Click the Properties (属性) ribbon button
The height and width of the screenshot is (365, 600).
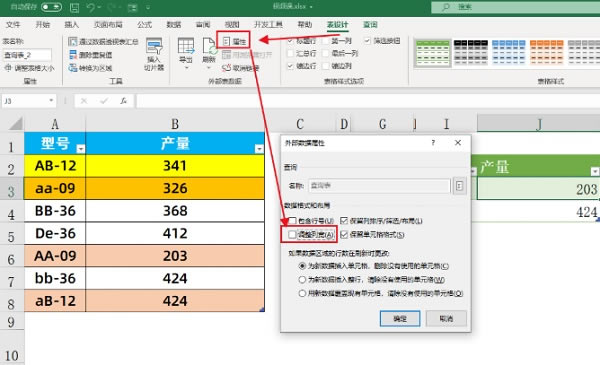(234, 41)
